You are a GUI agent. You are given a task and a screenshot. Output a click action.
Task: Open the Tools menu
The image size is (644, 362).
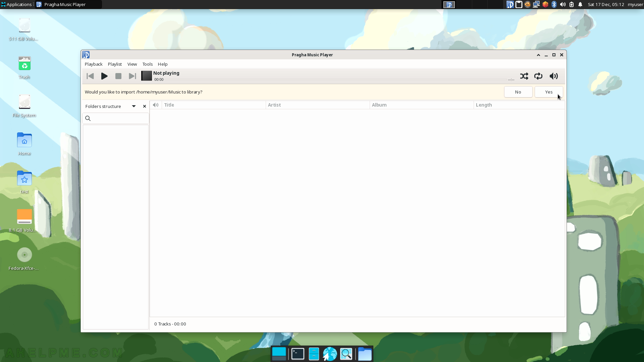click(148, 64)
